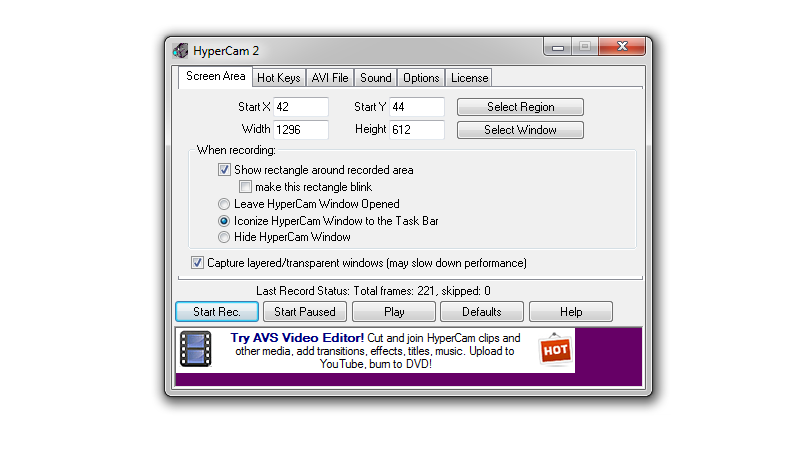Switch to the Sound tab

pos(376,78)
